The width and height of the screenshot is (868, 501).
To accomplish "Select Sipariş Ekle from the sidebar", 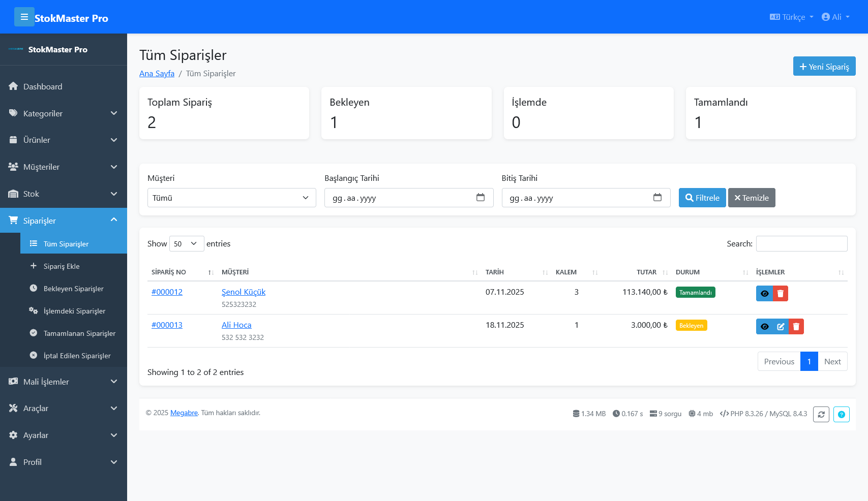I will pos(62,266).
